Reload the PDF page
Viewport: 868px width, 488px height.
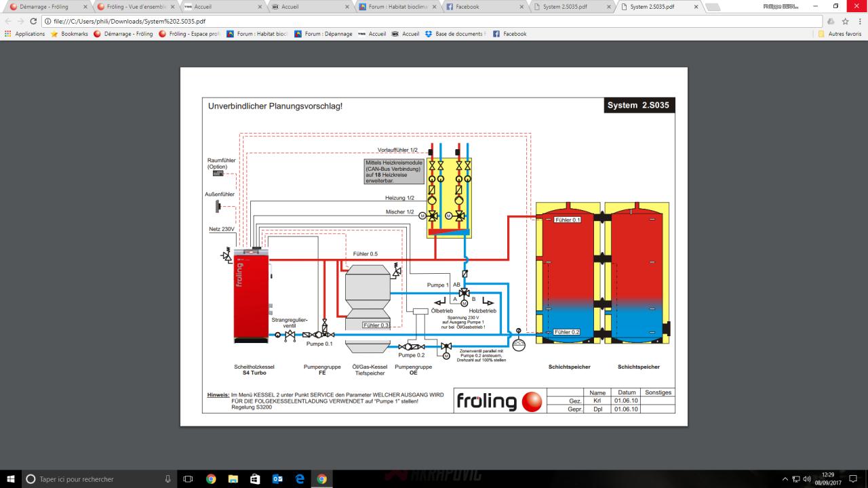point(34,21)
